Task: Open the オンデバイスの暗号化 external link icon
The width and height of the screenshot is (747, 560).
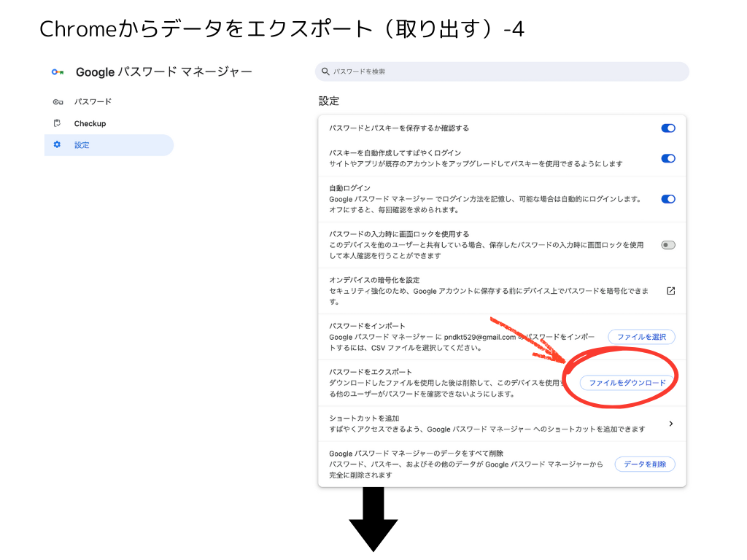Action: point(671,291)
